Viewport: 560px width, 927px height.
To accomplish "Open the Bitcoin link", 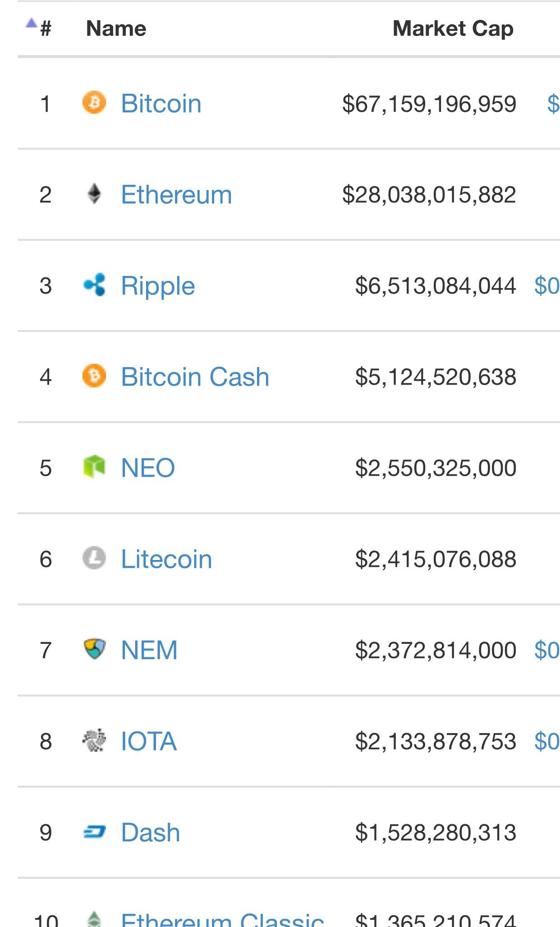I will [161, 104].
